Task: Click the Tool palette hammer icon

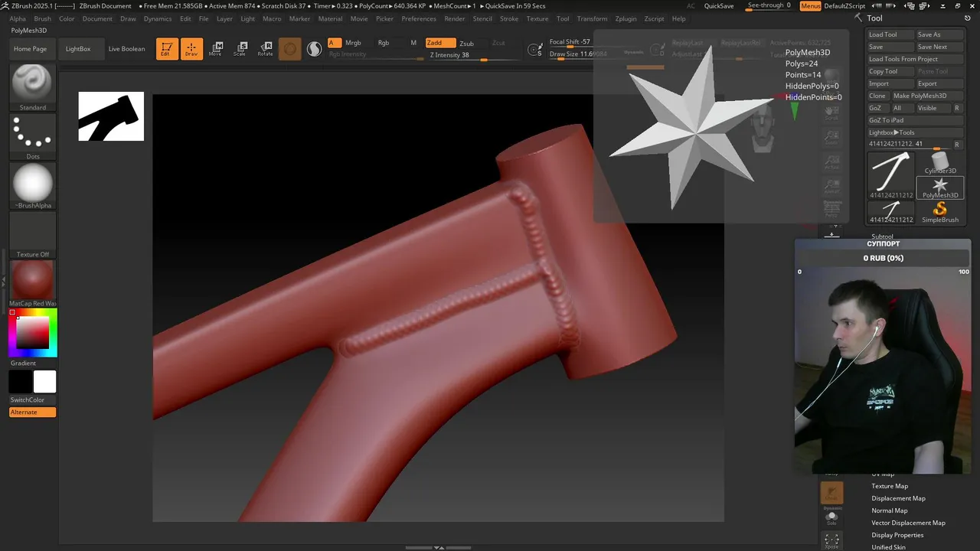Action: click(858, 18)
